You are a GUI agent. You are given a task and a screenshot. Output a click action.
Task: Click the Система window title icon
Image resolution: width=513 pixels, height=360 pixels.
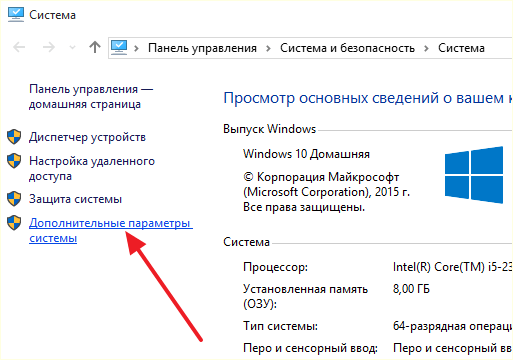coord(16,15)
